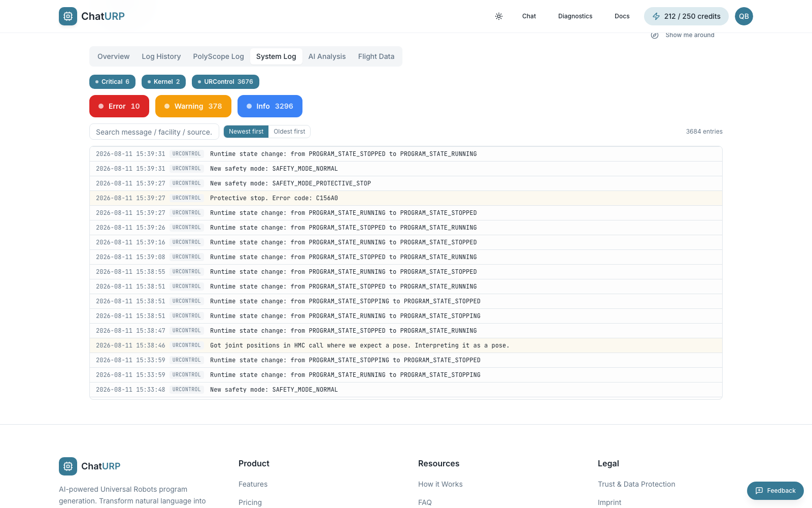
Task: Open the Flight Data tab
Action: (x=376, y=56)
